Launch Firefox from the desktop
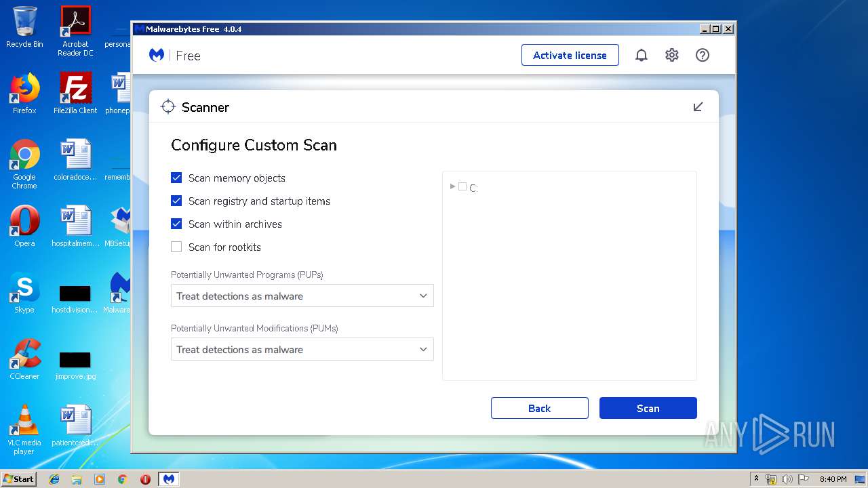 tap(24, 94)
